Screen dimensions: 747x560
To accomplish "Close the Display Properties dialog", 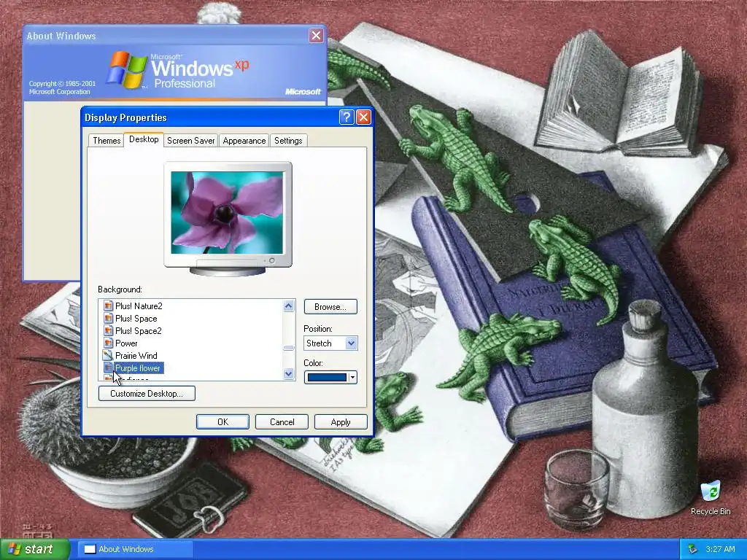I will 363,117.
